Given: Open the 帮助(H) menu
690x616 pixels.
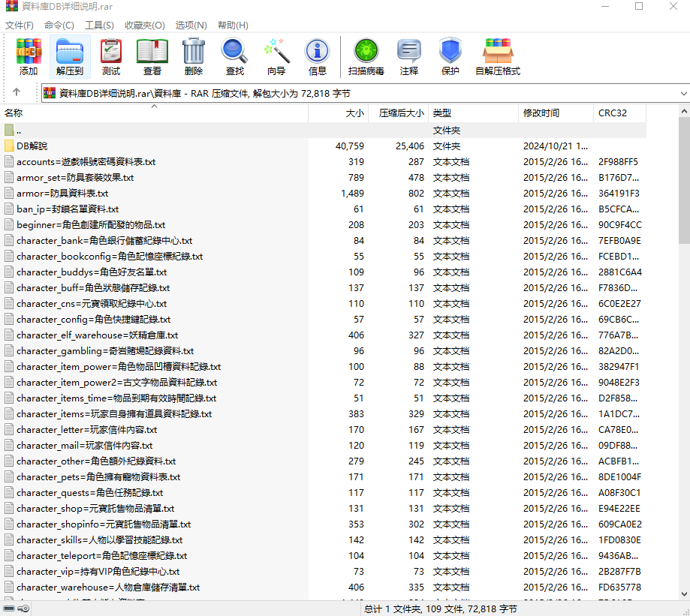Looking at the screenshot, I should coord(233,25).
